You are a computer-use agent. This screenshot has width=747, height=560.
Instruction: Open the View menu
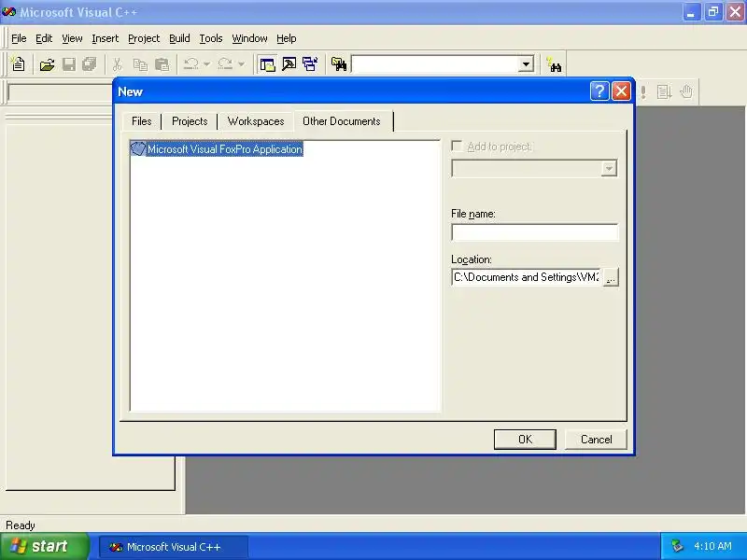(72, 38)
